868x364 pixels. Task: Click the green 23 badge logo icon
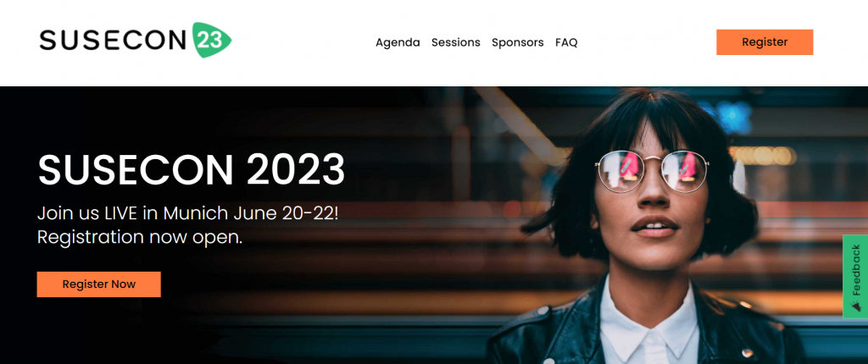211,41
